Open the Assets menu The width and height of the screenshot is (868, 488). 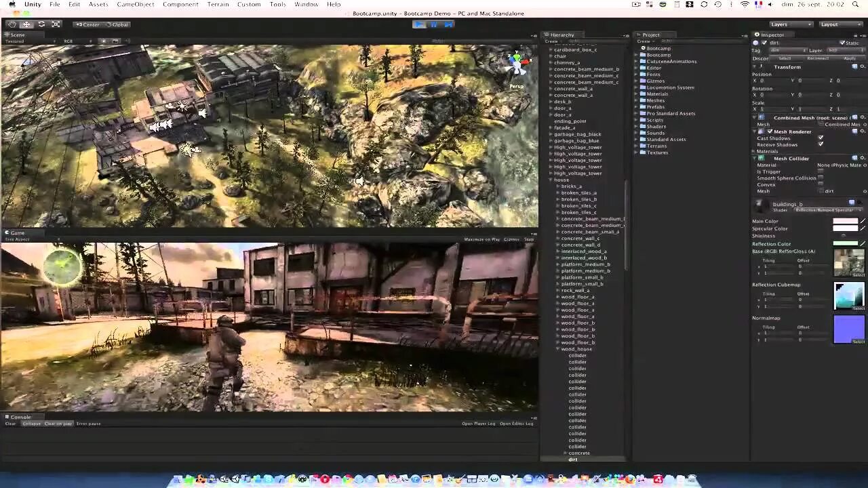point(98,5)
